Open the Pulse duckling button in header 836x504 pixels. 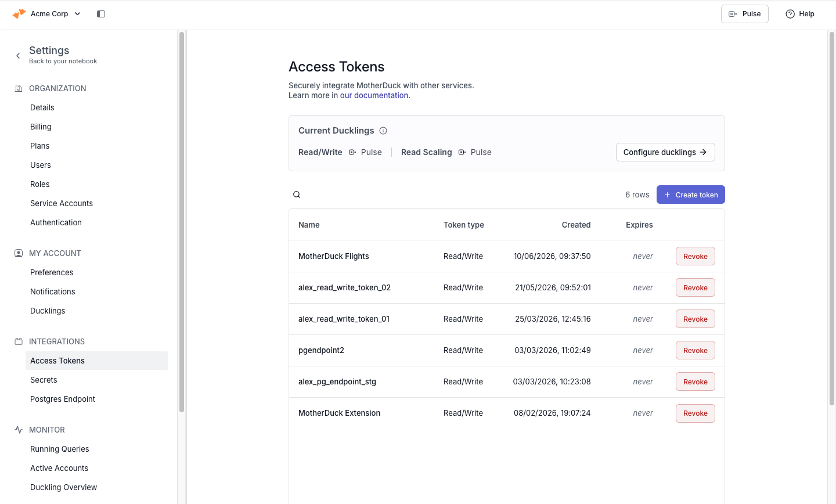click(744, 14)
